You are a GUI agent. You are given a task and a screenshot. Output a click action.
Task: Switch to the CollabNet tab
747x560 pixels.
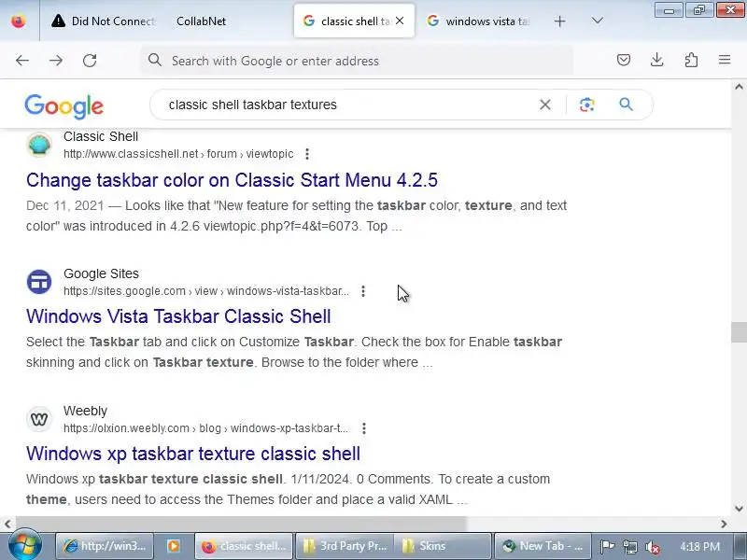[201, 21]
